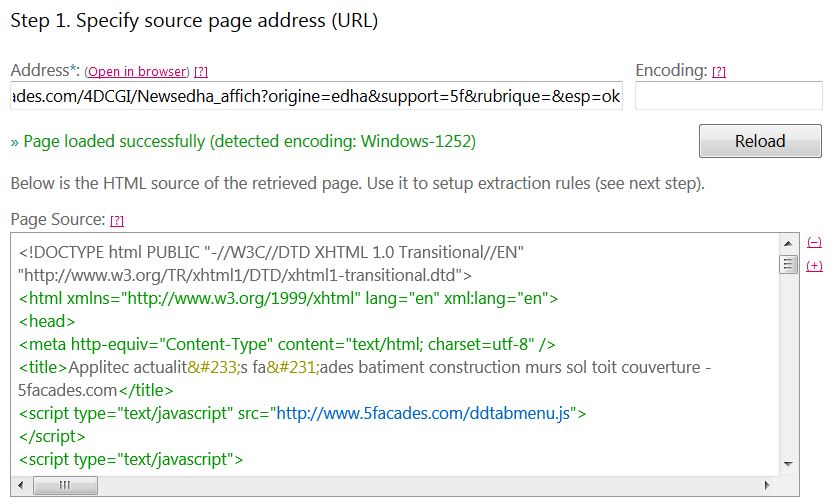This screenshot has height=503, width=832.
Task: Click the '5facades.com</title>' line
Action: click(x=96, y=391)
